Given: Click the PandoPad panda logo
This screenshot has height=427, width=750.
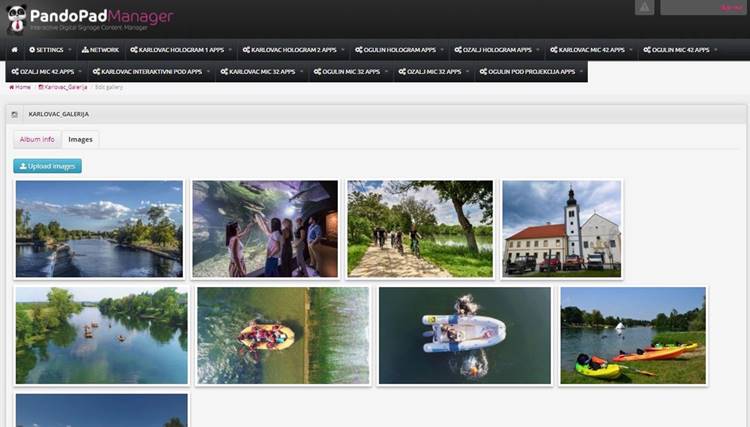Looking at the screenshot, I should tap(16, 19).
